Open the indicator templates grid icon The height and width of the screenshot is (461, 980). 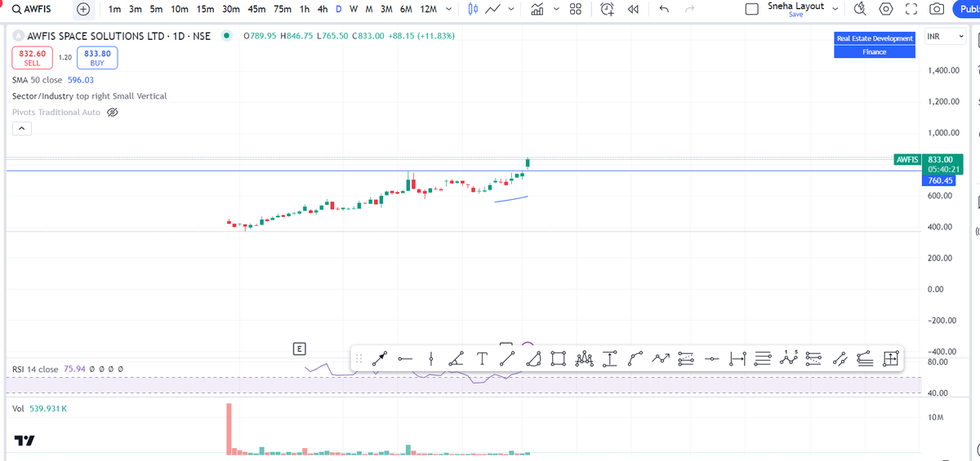tap(575, 10)
